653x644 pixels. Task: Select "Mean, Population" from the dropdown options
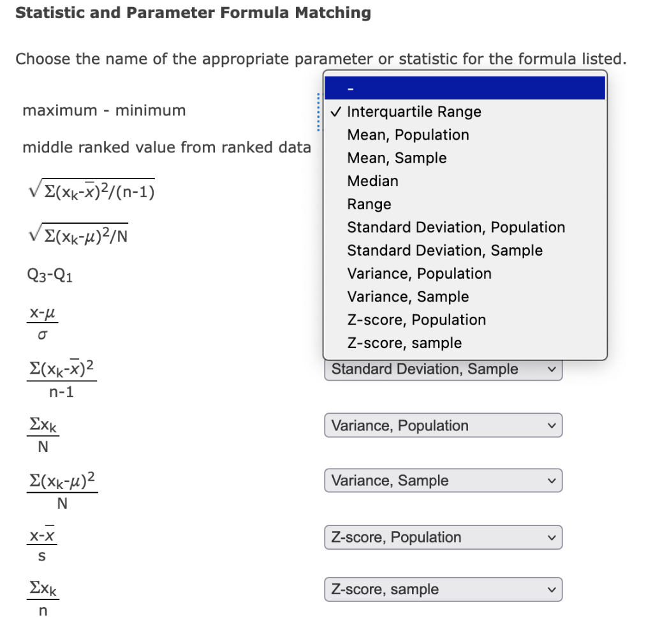tap(407, 135)
